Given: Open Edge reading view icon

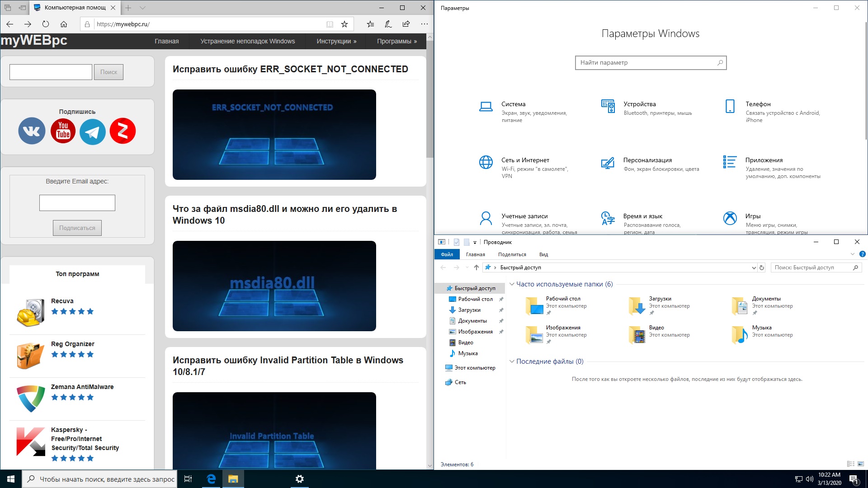Looking at the screenshot, I should [x=330, y=24].
